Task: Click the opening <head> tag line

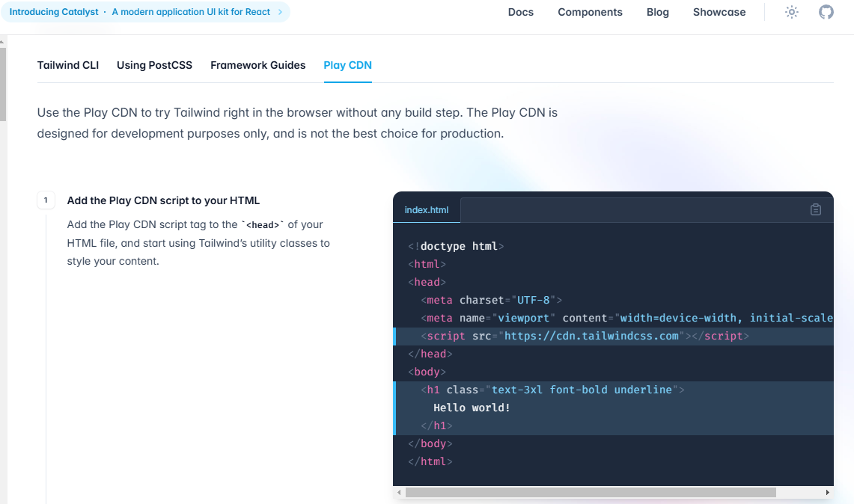Action: point(427,282)
